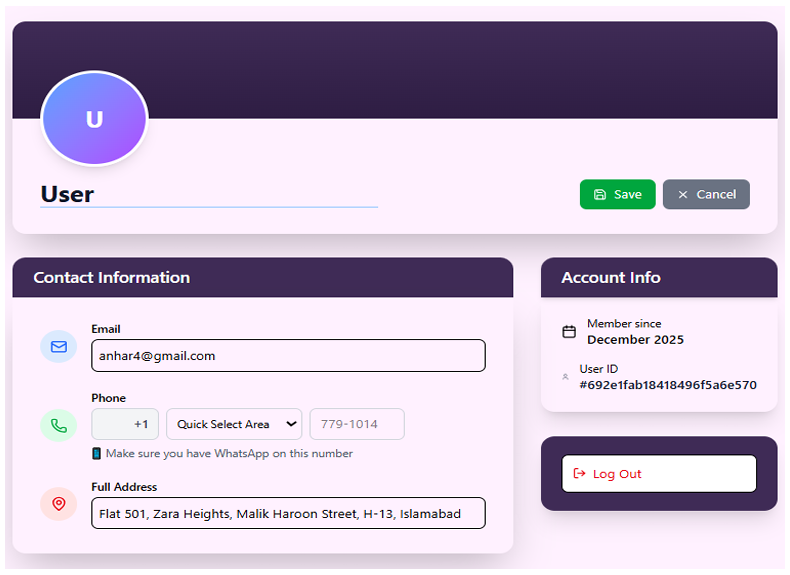Screen dimensions: 790x575
Task: Click the floppy disk icon in Save
Action: [600, 195]
